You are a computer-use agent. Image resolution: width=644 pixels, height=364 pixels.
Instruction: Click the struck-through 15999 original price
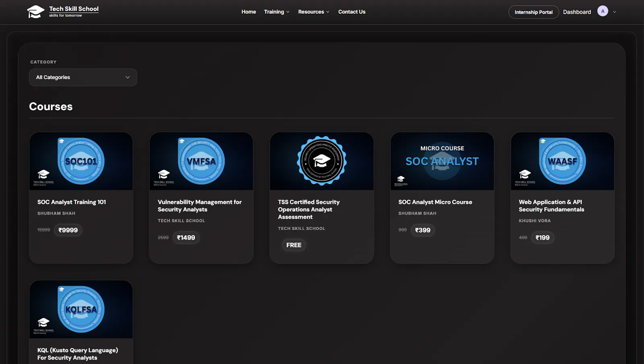pos(44,230)
